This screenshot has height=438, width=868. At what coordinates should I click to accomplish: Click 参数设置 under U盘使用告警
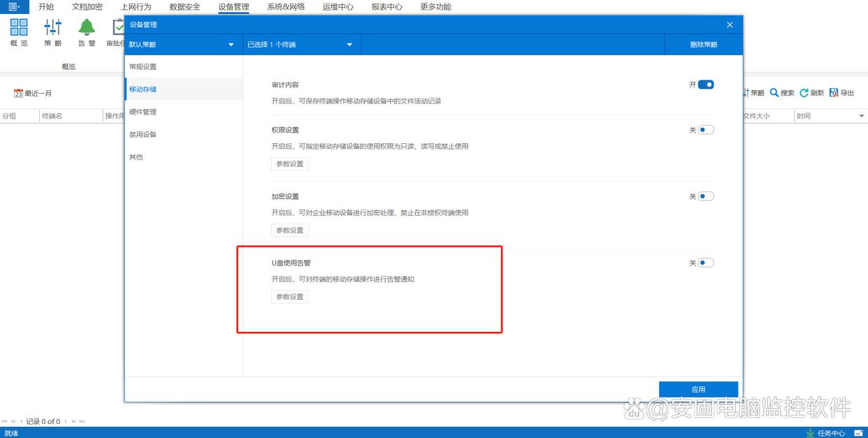pos(290,297)
